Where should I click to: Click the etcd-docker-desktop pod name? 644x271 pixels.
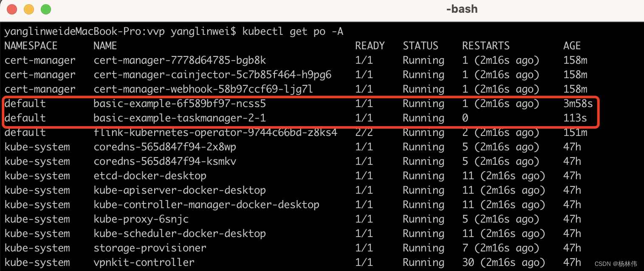pos(150,176)
